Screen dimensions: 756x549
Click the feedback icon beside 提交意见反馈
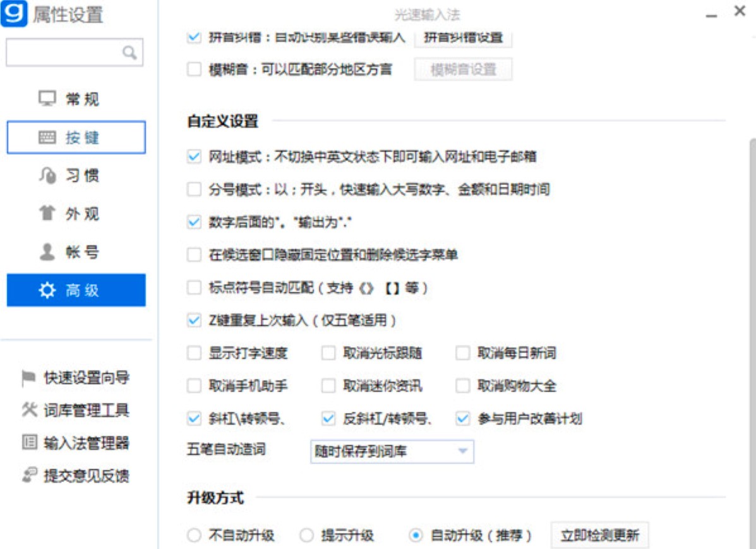pos(30,475)
